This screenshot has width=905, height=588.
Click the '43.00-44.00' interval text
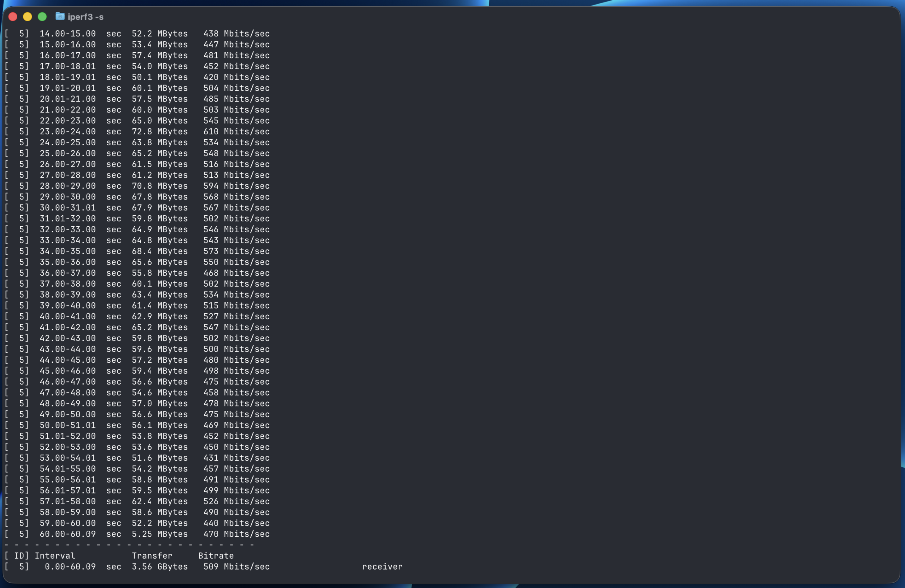point(68,349)
